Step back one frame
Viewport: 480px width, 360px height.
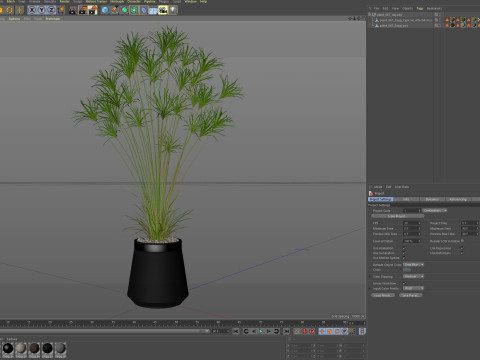(254, 331)
